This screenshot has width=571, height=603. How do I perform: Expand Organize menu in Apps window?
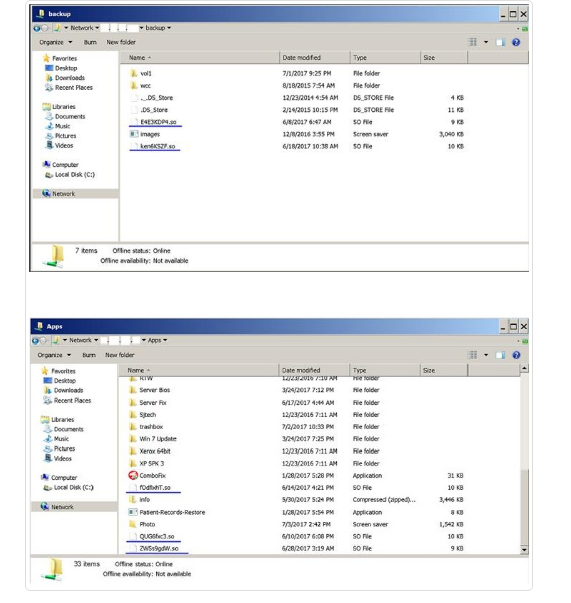coord(54,355)
